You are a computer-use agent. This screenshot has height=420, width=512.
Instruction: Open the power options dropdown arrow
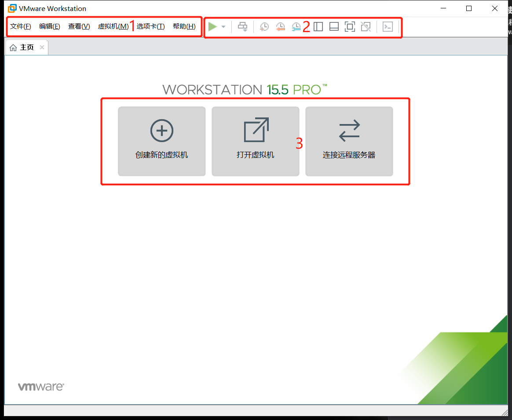coord(223,27)
